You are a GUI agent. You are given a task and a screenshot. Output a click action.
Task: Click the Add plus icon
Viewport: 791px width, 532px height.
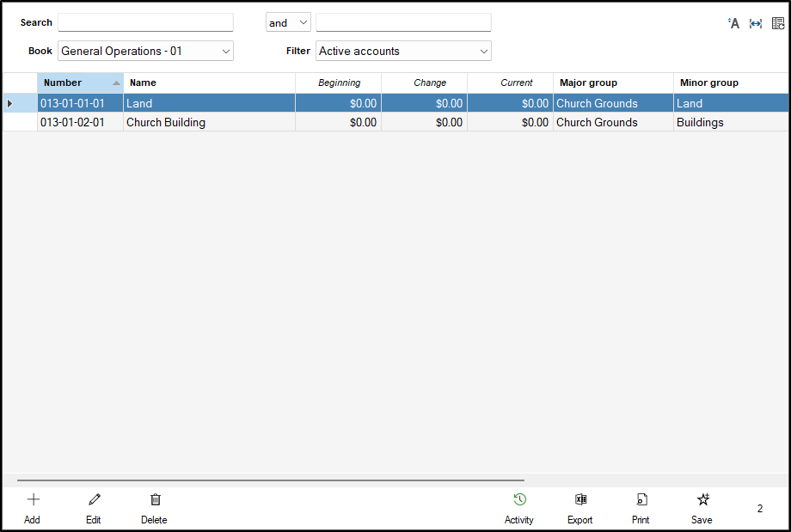pos(34,499)
